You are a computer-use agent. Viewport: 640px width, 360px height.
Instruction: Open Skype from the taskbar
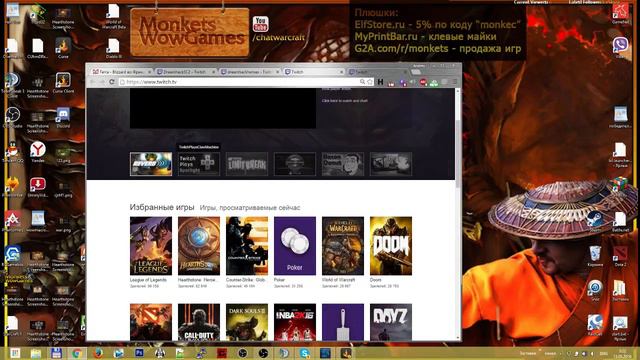[304, 353]
